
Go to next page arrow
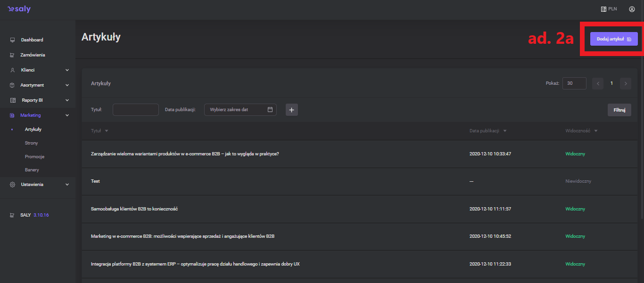(x=626, y=83)
